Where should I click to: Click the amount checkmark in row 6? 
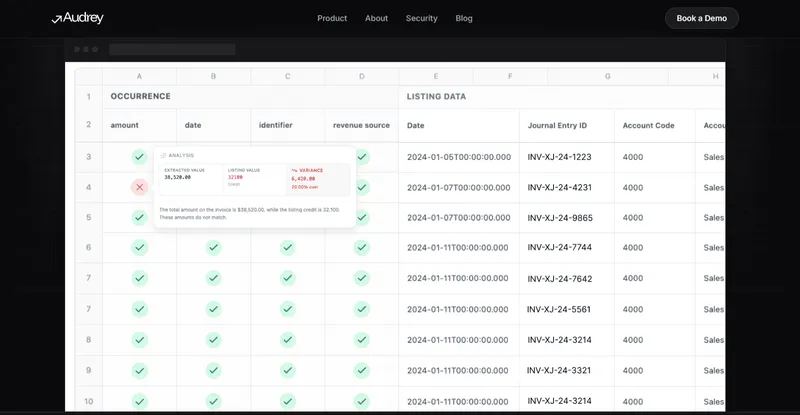coord(139,248)
